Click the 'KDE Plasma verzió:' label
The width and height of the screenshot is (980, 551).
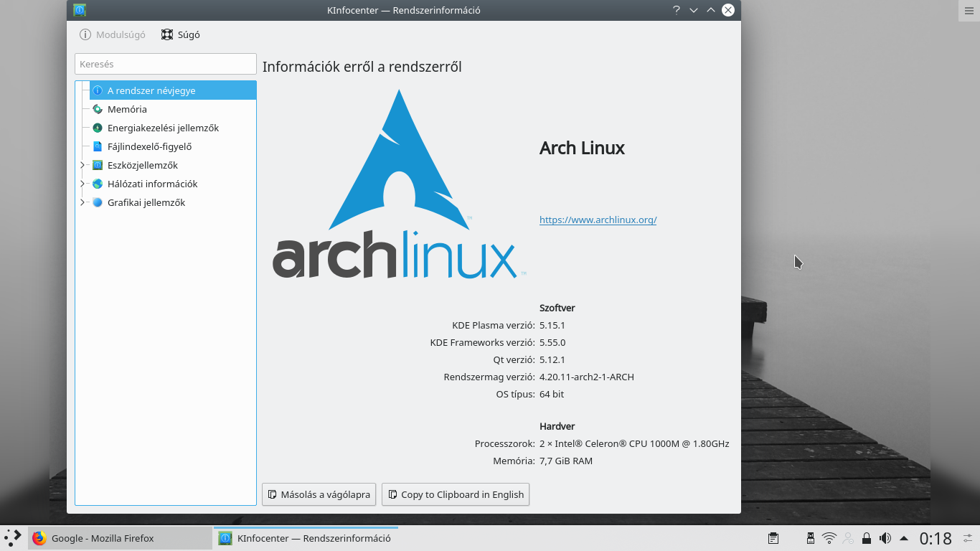coord(494,325)
